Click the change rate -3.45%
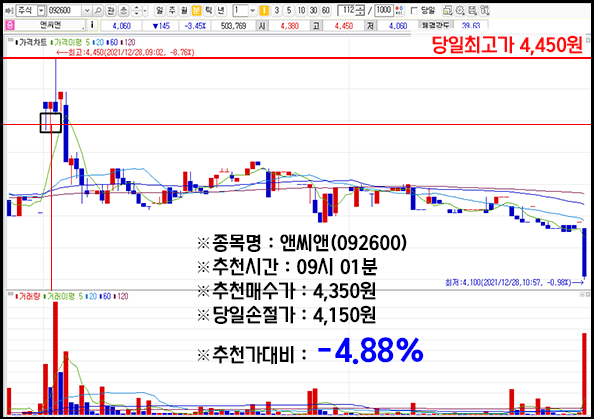This screenshot has height=419, width=594. click(x=195, y=26)
